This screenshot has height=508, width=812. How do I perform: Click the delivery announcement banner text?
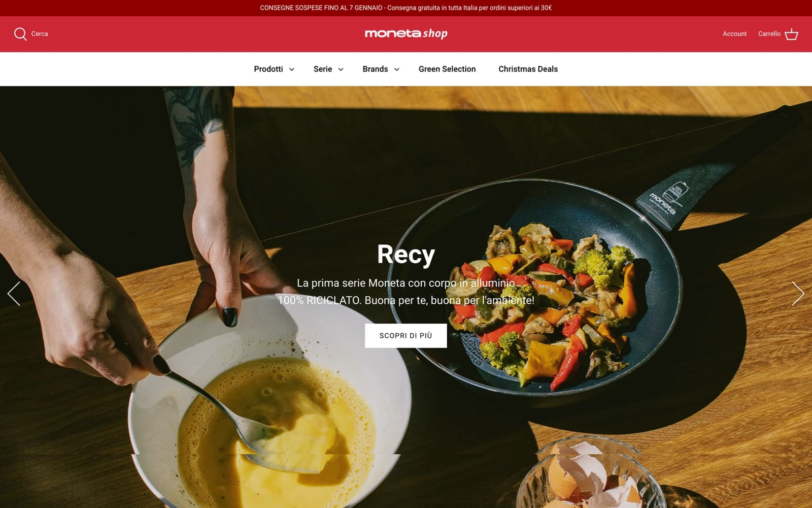(406, 8)
